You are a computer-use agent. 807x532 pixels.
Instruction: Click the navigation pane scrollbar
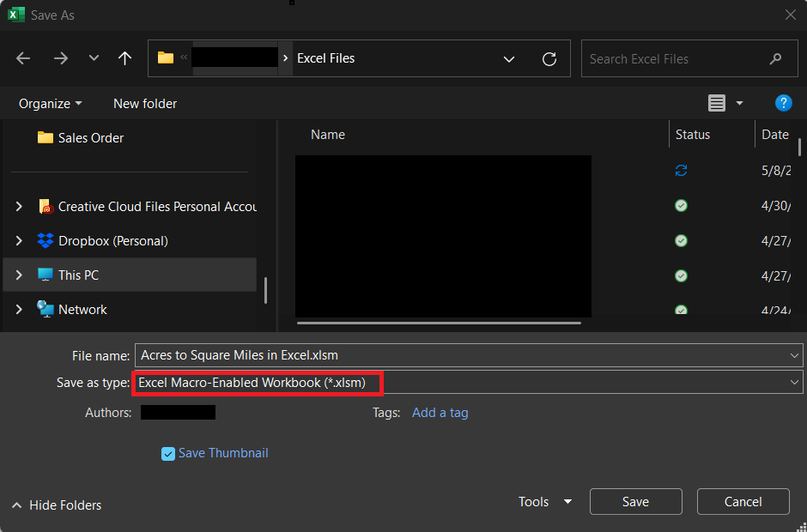(265, 290)
